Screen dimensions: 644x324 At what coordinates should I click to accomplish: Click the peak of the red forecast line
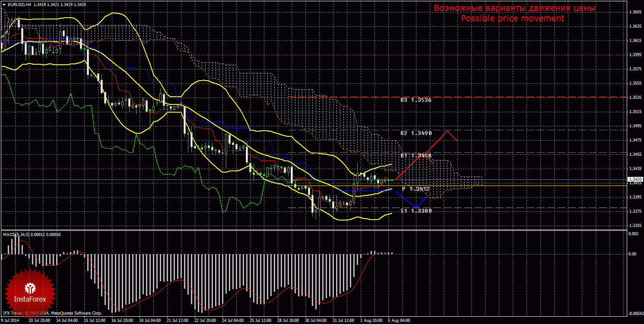pos(448,131)
